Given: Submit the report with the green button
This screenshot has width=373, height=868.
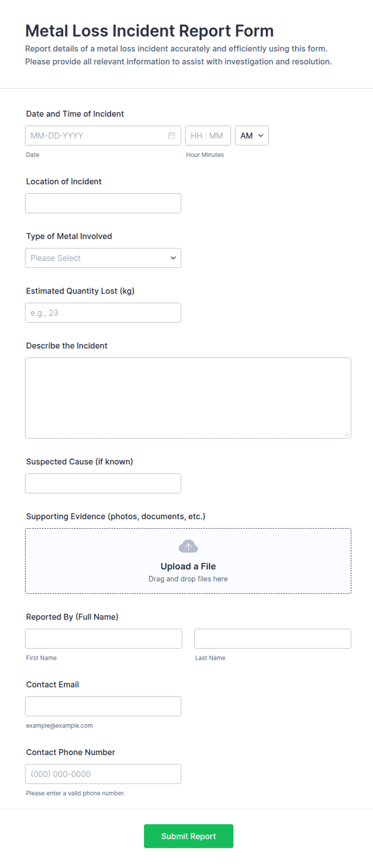Looking at the screenshot, I should click(x=189, y=836).
